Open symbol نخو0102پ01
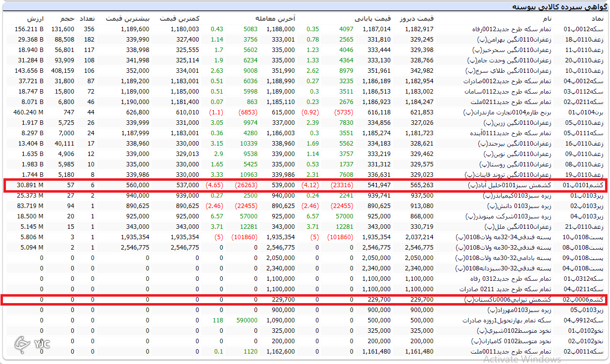This screenshot has height=364, width=610. pyautogui.click(x=586, y=331)
